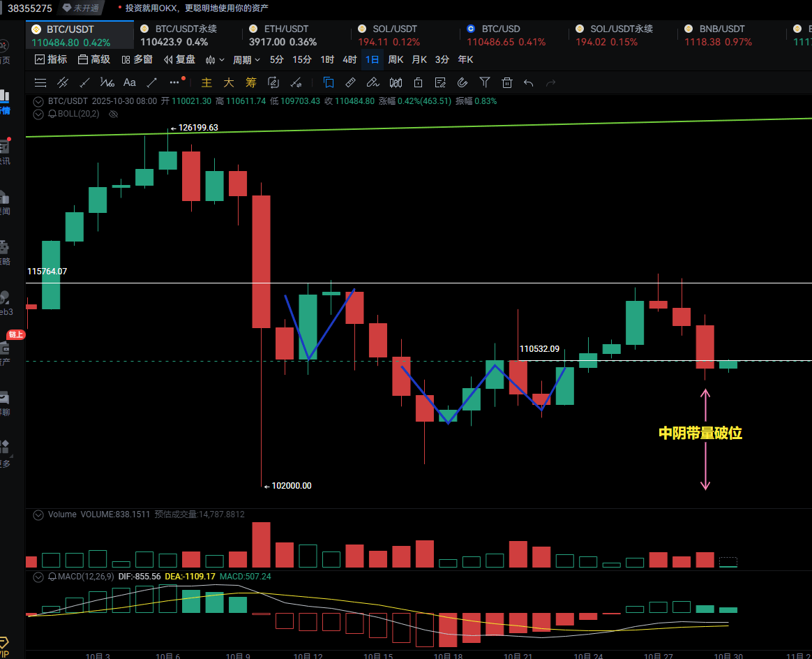
Task: Click the 复盘 replay button
Action: pos(180,60)
